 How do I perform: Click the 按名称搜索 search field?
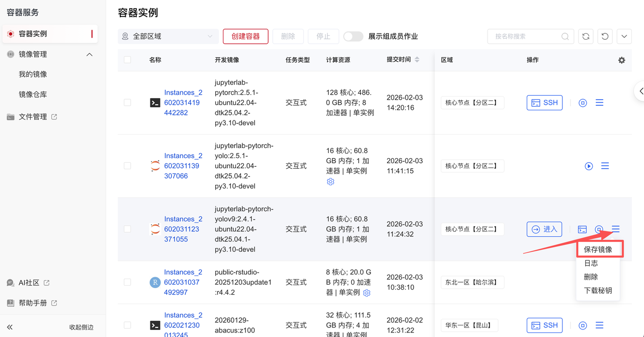(x=526, y=36)
